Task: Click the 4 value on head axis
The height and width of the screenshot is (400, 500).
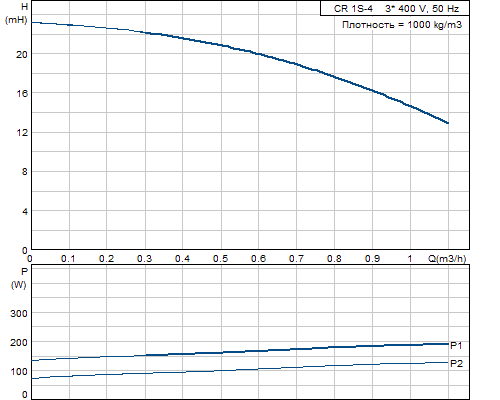Action: [25, 211]
